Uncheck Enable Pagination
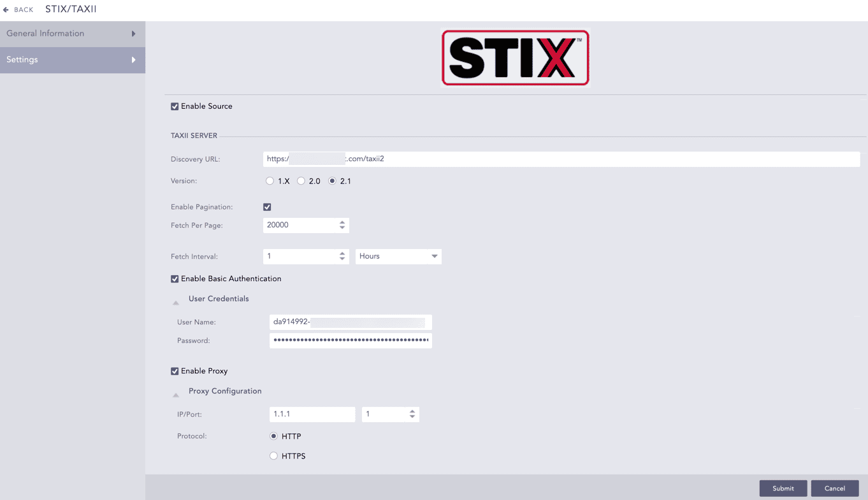 click(267, 206)
